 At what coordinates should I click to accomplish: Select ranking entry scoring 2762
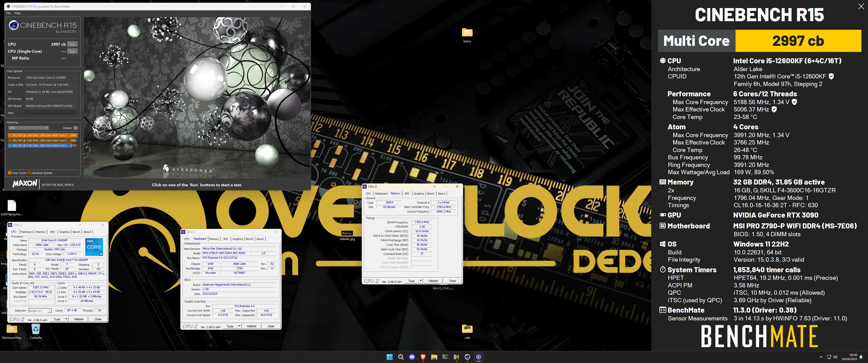click(43, 145)
